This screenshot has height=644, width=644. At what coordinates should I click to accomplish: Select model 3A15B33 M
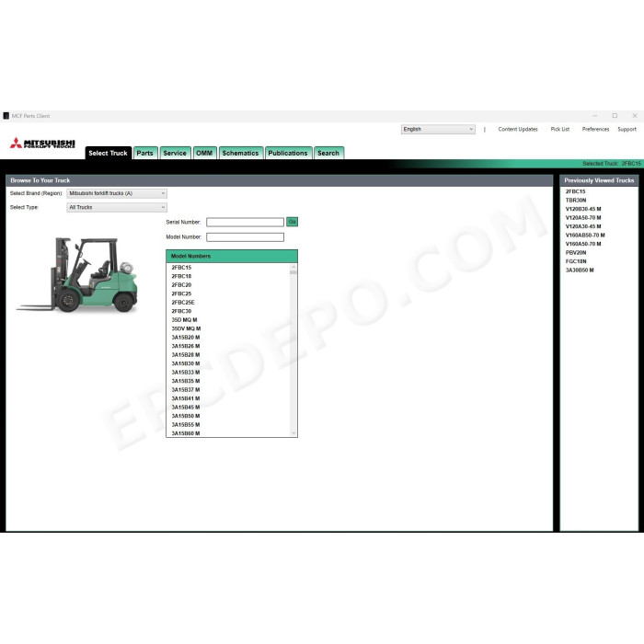click(186, 372)
